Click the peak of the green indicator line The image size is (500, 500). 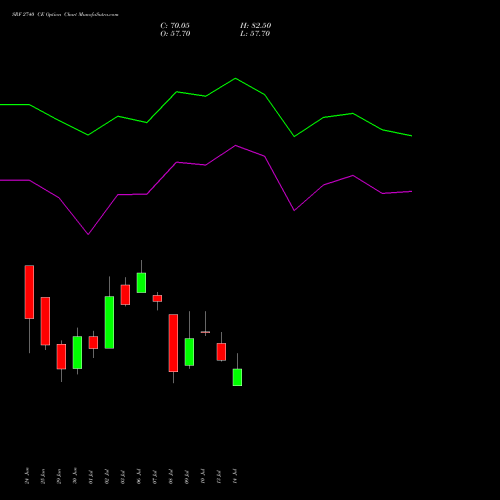(235, 79)
